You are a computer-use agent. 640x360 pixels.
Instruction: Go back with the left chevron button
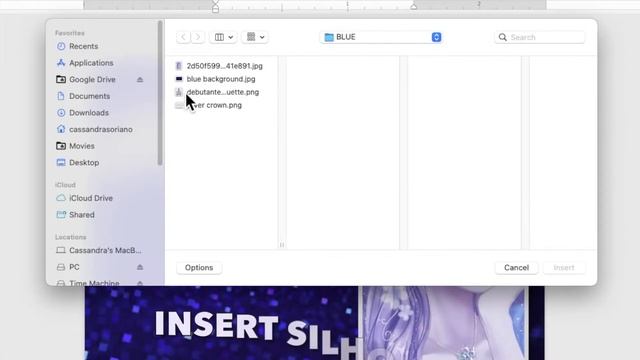coord(183,37)
